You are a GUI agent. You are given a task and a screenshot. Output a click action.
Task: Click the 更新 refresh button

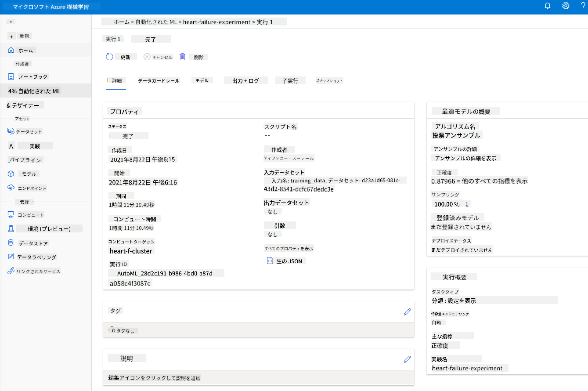(121, 57)
